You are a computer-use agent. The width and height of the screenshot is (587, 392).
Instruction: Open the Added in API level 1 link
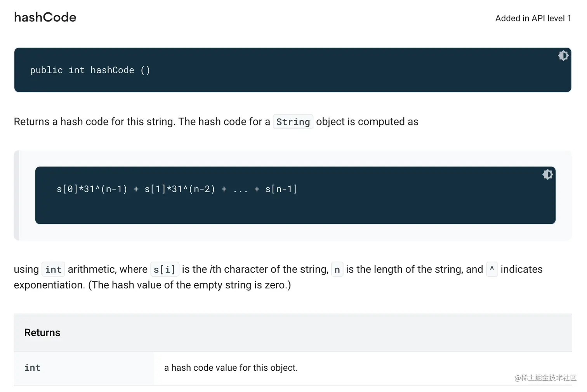533,18
